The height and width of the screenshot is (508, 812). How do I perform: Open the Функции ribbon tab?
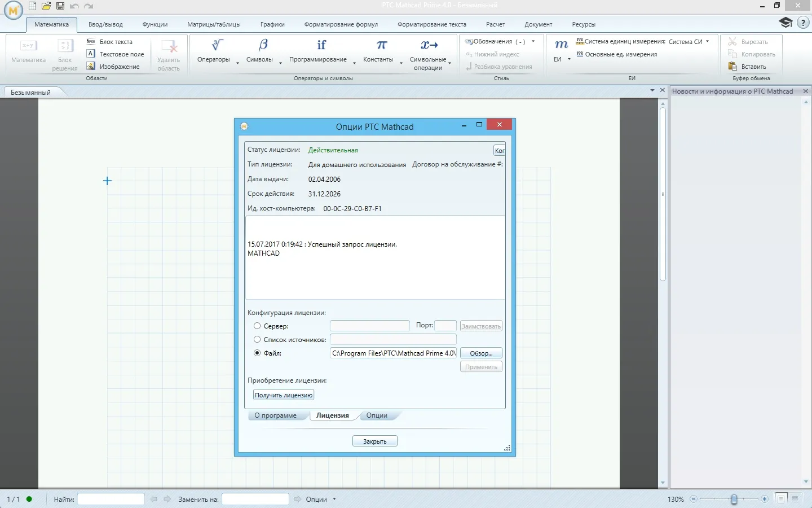155,24
